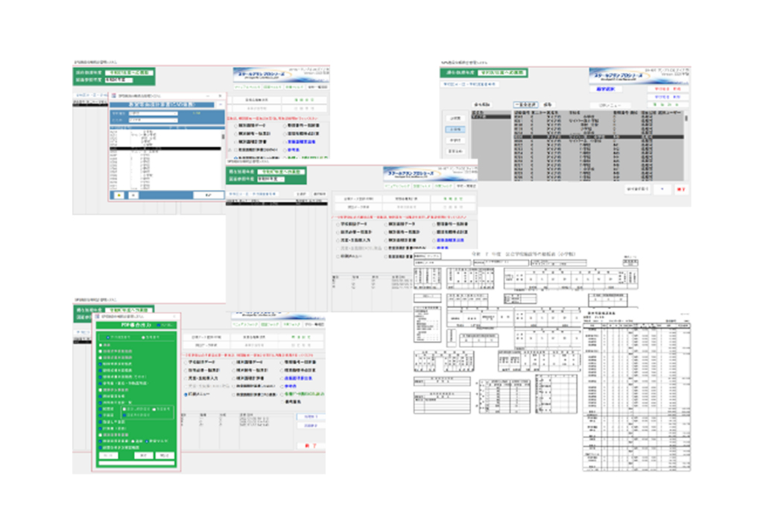763x532 pixels.
Task: Click the first green folder tab under the top-left logo
Action: click(247, 87)
